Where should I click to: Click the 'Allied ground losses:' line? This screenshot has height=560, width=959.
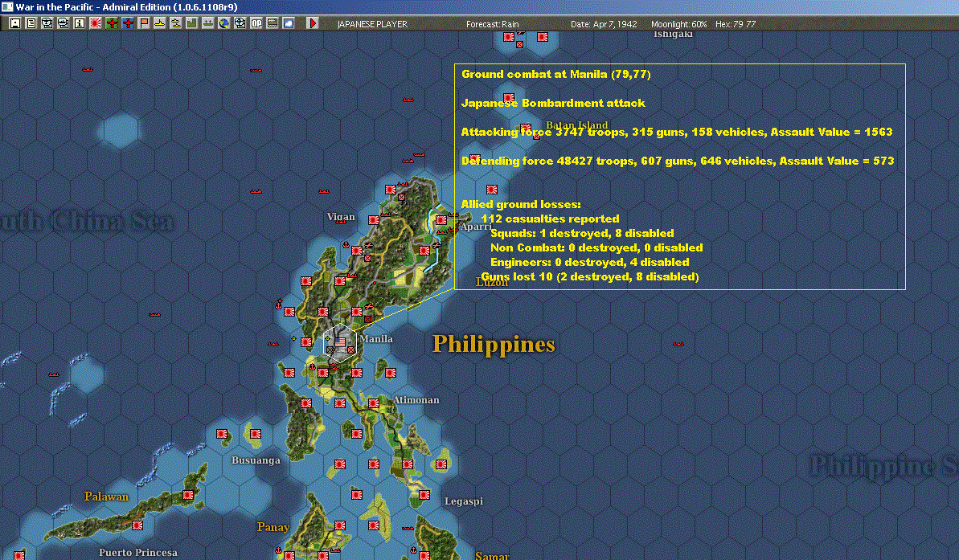click(x=521, y=204)
